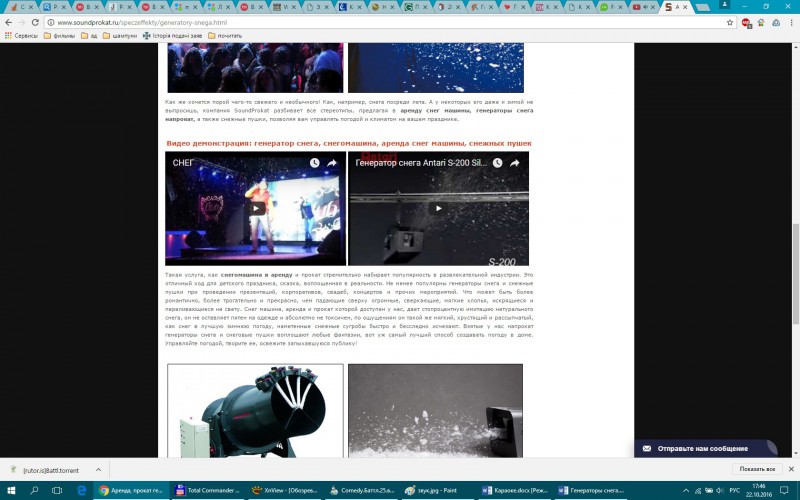The width and height of the screenshot is (800, 500).
Task: Switch to Comedy.Баттл taskbar window
Action: (363, 490)
